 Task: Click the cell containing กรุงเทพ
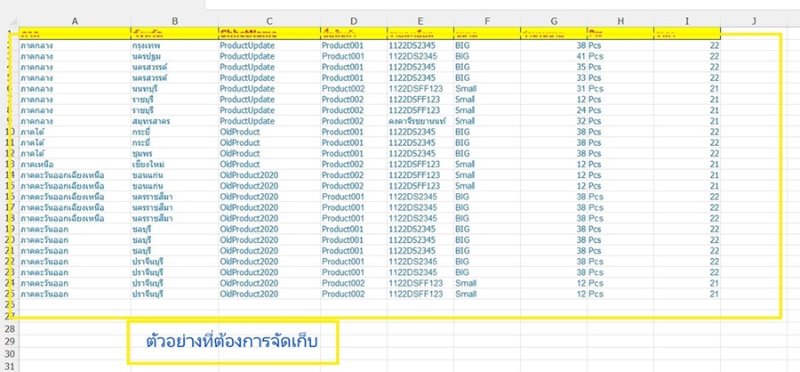point(174,45)
